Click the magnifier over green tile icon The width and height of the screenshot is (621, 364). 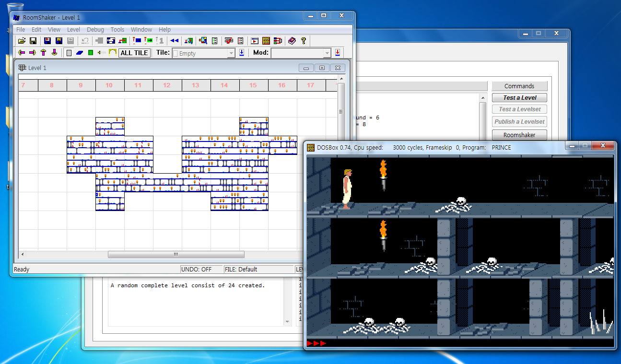click(188, 41)
